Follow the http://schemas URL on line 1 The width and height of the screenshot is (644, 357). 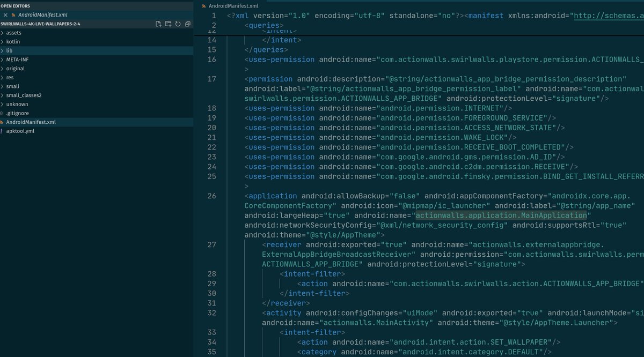coord(609,16)
